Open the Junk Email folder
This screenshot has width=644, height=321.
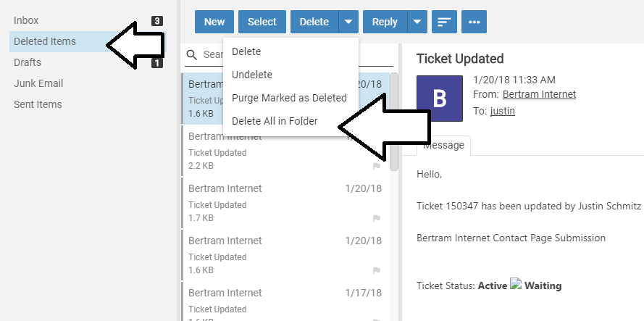point(38,83)
